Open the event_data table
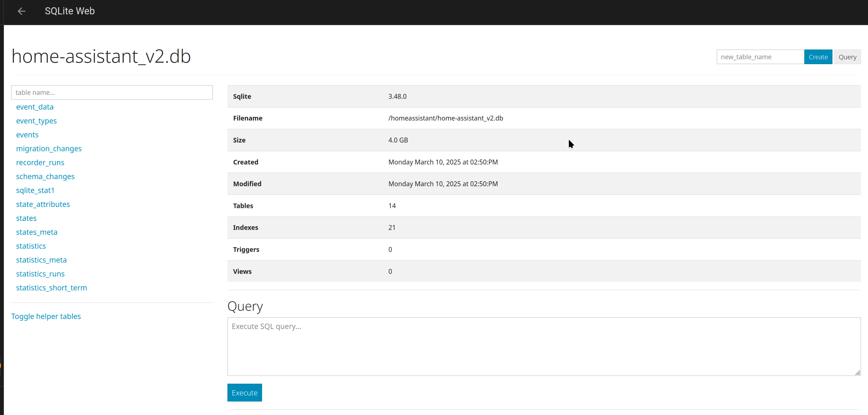 tap(35, 107)
